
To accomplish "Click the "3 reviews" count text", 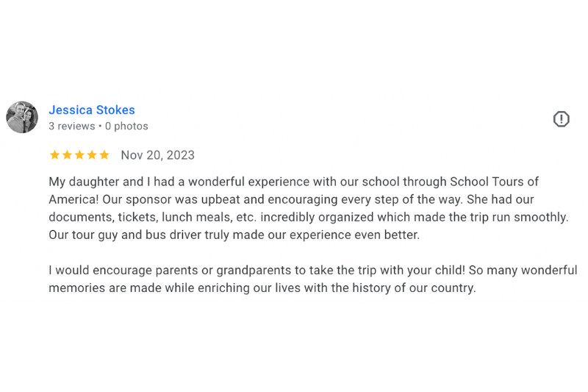I will [72, 126].
